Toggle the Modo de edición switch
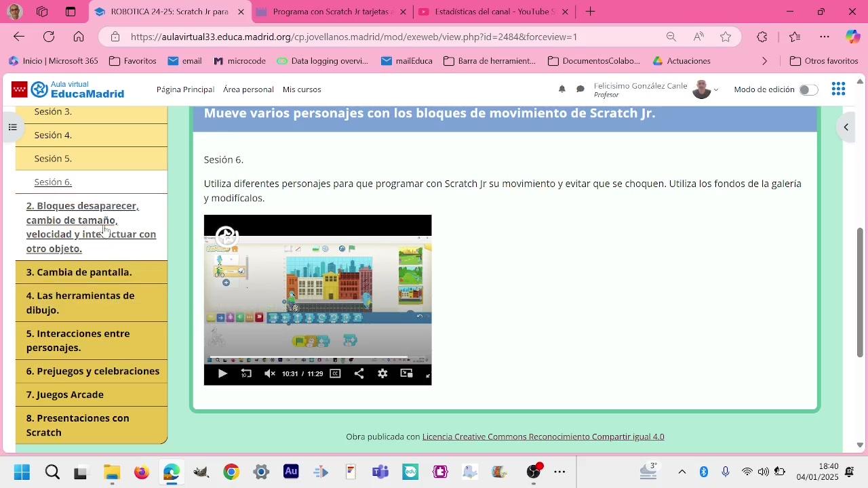 [x=808, y=89]
